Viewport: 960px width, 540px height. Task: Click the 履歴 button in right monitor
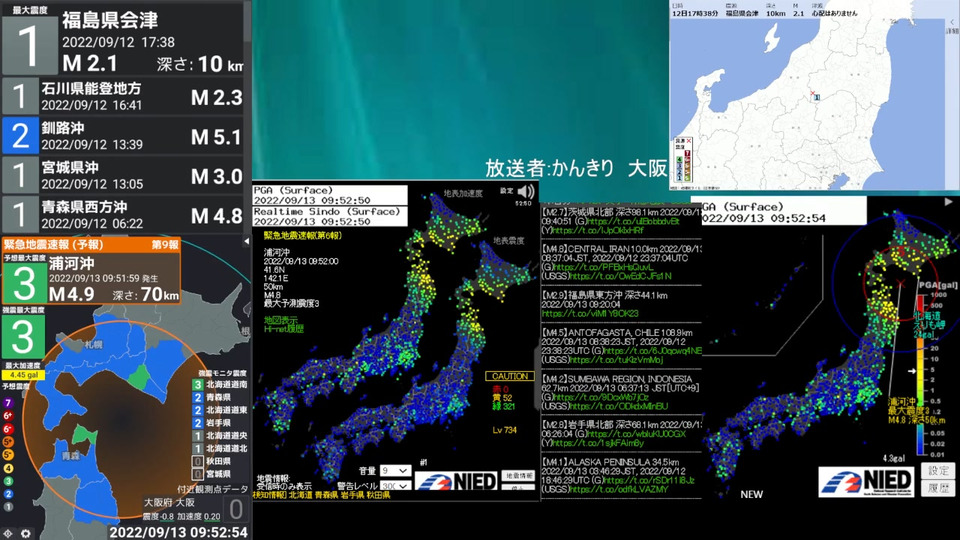938,488
